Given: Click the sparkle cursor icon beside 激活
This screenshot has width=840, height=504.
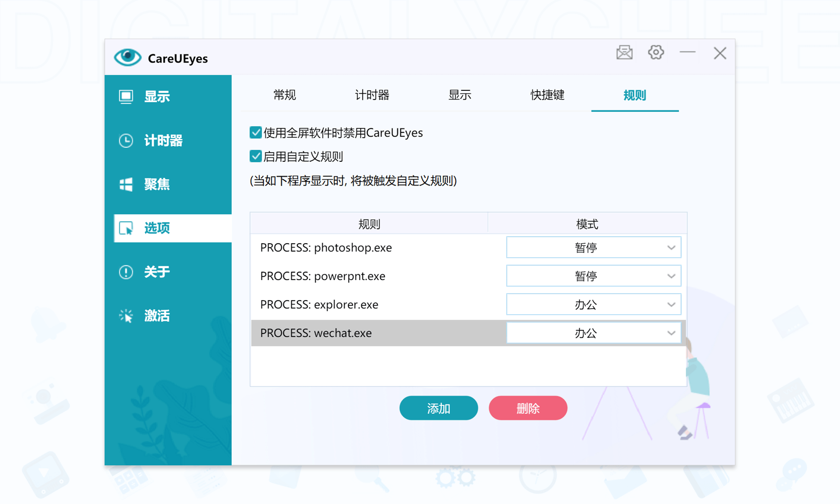Looking at the screenshot, I should pyautogui.click(x=126, y=315).
